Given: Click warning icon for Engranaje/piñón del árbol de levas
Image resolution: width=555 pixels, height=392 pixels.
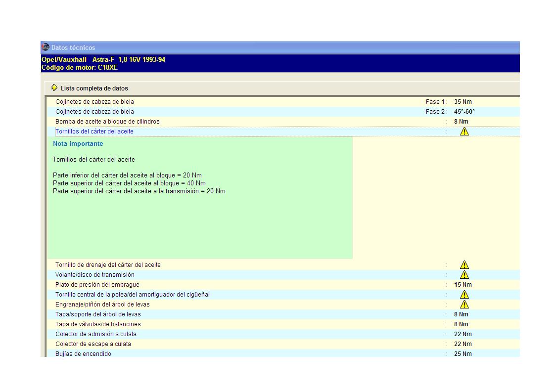Looking at the screenshot, I should (464, 305).
